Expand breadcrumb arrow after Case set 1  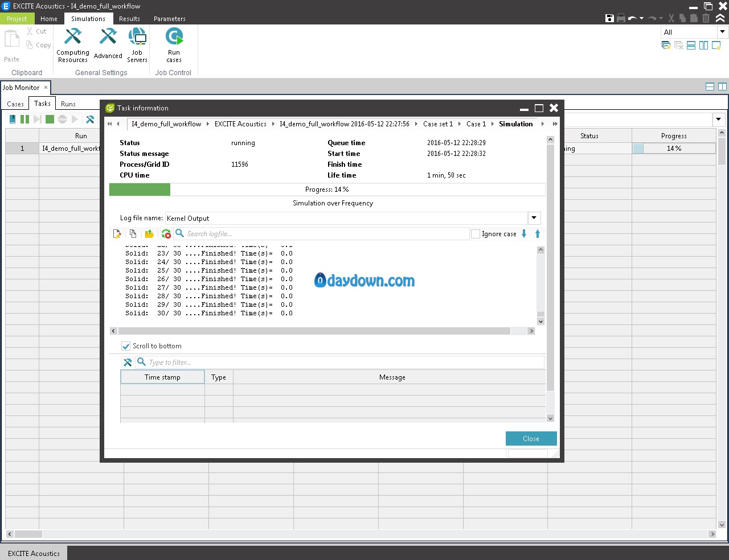[x=460, y=123]
